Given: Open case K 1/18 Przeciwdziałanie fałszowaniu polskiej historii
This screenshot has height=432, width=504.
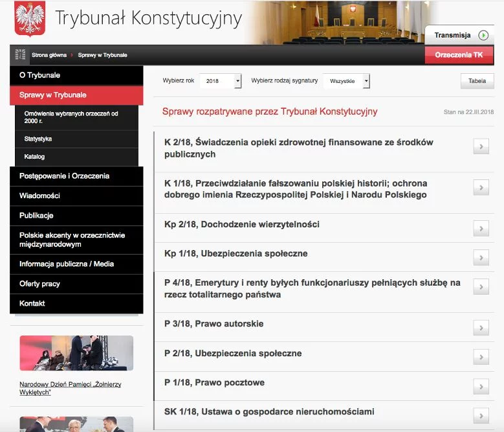Looking at the screenshot, I should [296, 189].
